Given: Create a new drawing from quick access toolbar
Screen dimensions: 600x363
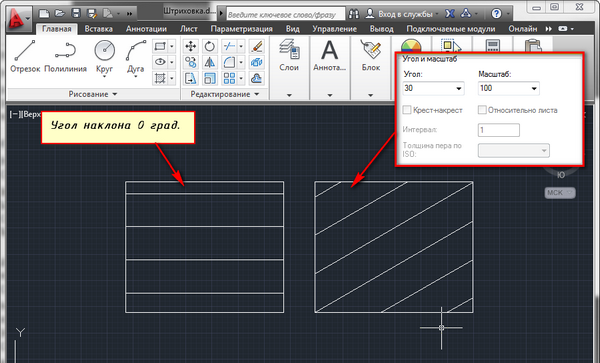Looking at the screenshot, I should point(44,14).
